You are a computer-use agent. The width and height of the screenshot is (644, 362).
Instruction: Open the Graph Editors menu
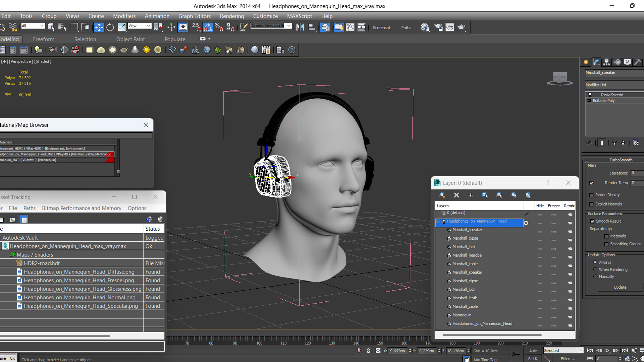pos(195,16)
